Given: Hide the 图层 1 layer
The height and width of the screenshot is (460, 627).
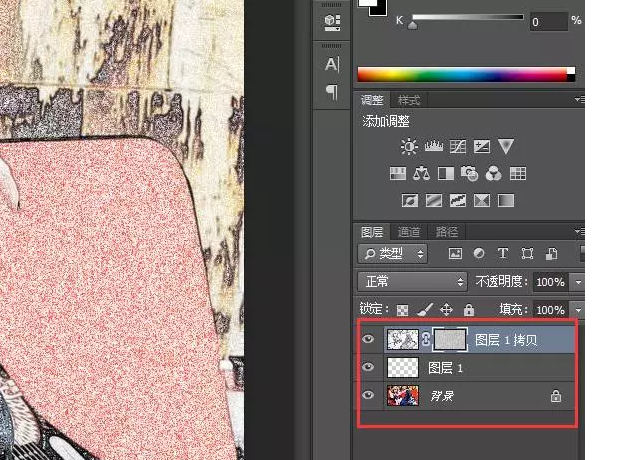Looking at the screenshot, I should coord(368,367).
